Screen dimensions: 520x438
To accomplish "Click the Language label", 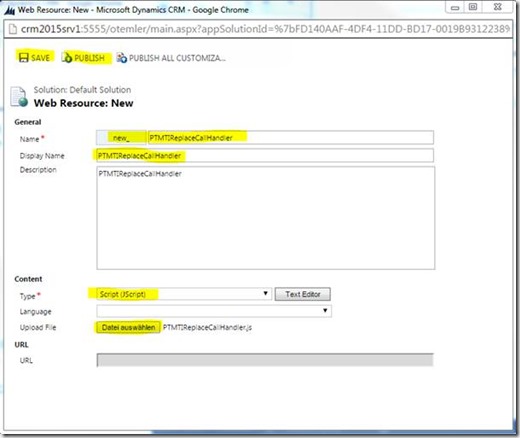I will pos(35,312).
